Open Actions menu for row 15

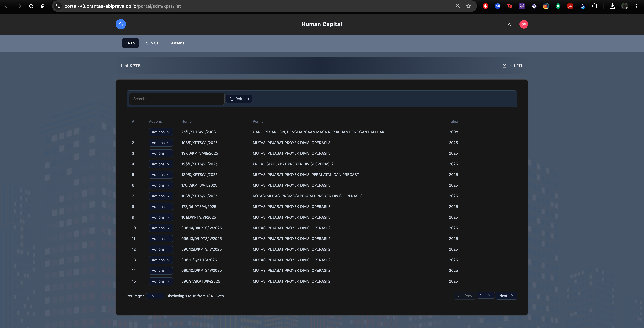(161, 281)
